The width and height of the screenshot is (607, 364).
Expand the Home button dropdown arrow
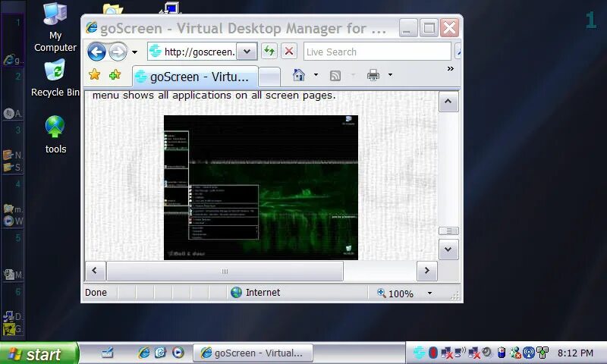coord(316,74)
